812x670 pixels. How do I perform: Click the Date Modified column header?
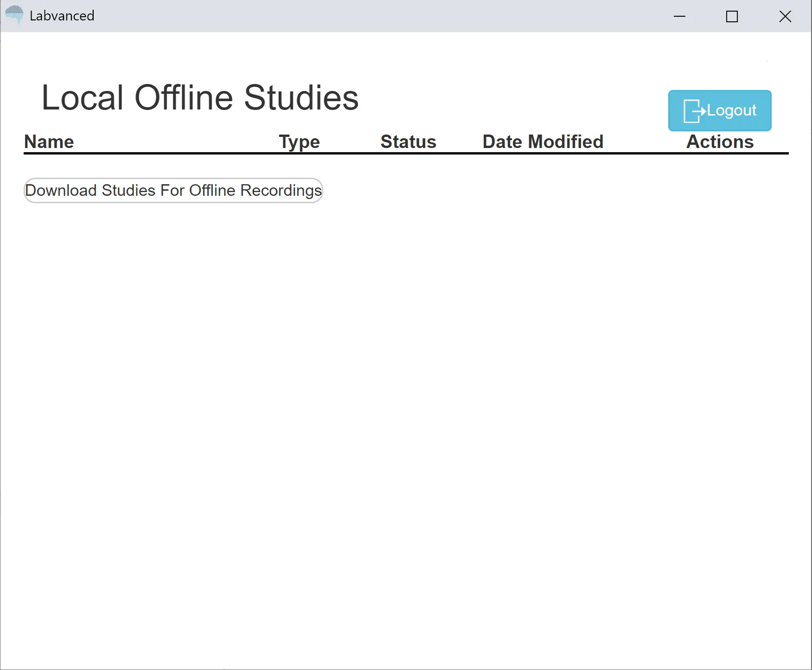pos(543,142)
